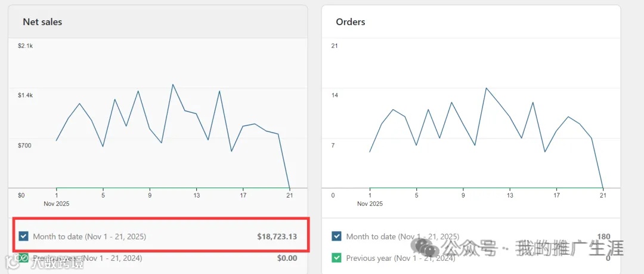The height and width of the screenshot is (274, 644).
Task: Toggle Net sales Previous year checkbox
Action: pos(23,258)
